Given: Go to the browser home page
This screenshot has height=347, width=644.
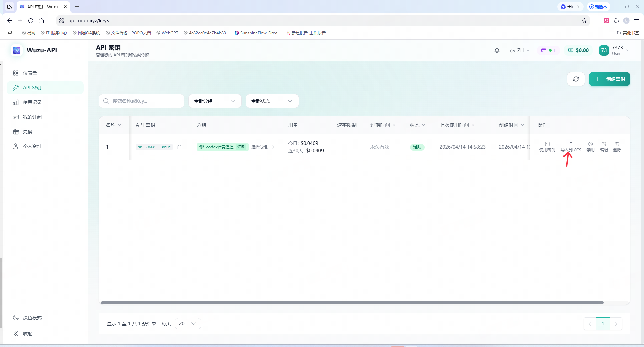Looking at the screenshot, I should point(41,21).
